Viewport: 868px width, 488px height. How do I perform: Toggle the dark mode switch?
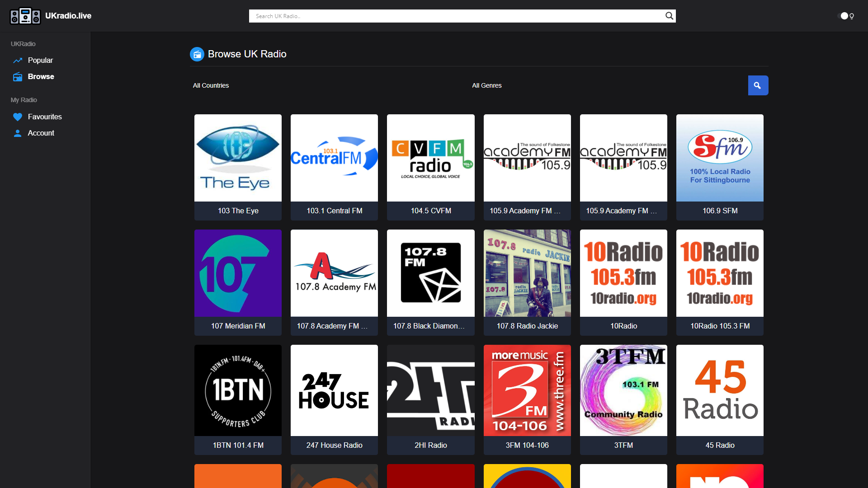(x=844, y=16)
